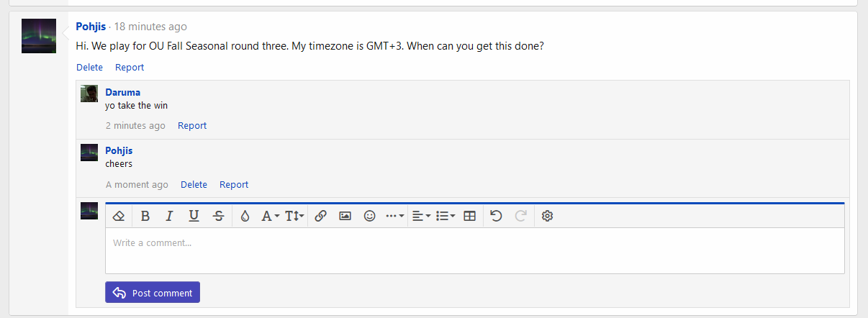The height and width of the screenshot is (318, 868).
Task: Click the Insert table icon
Action: tap(470, 216)
